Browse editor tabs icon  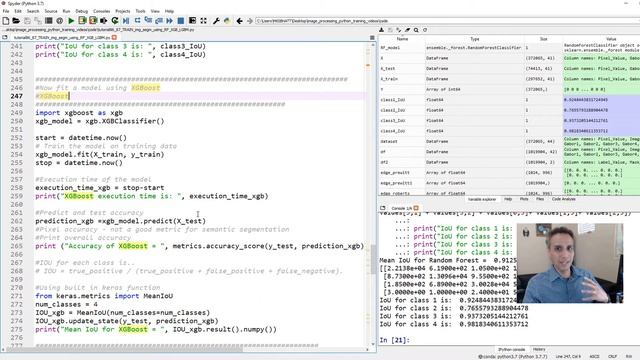tap(5, 37)
